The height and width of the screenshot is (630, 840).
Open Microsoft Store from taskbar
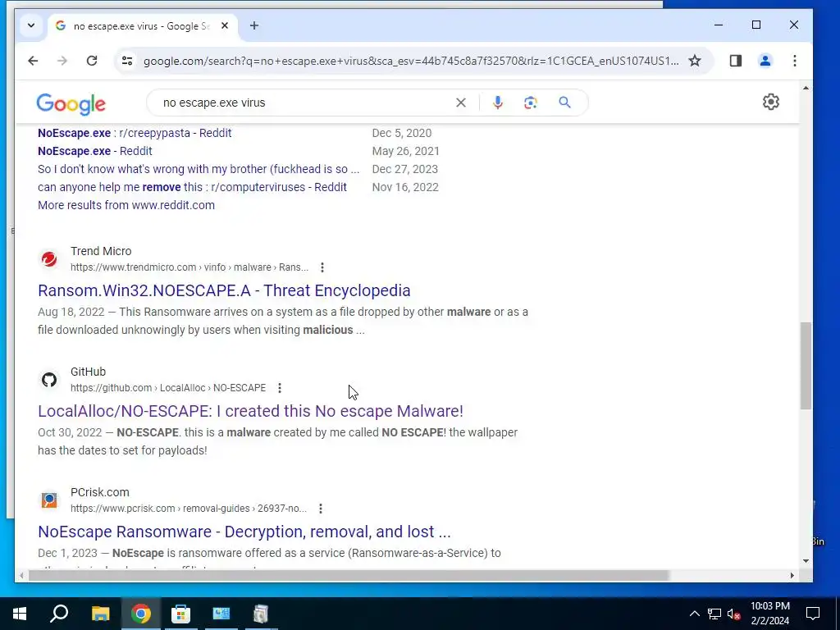click(x=180, y=614)
